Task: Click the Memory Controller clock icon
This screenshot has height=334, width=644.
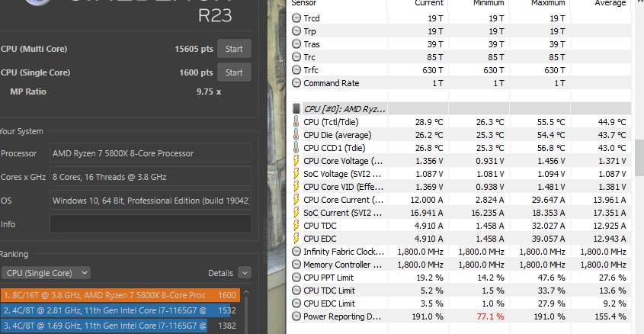Action: click(296, 265)
